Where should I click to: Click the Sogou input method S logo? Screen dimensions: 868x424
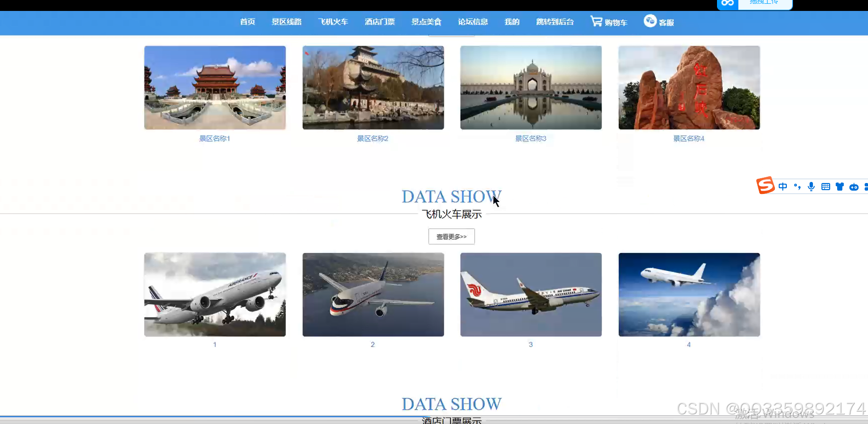point(765,185)
